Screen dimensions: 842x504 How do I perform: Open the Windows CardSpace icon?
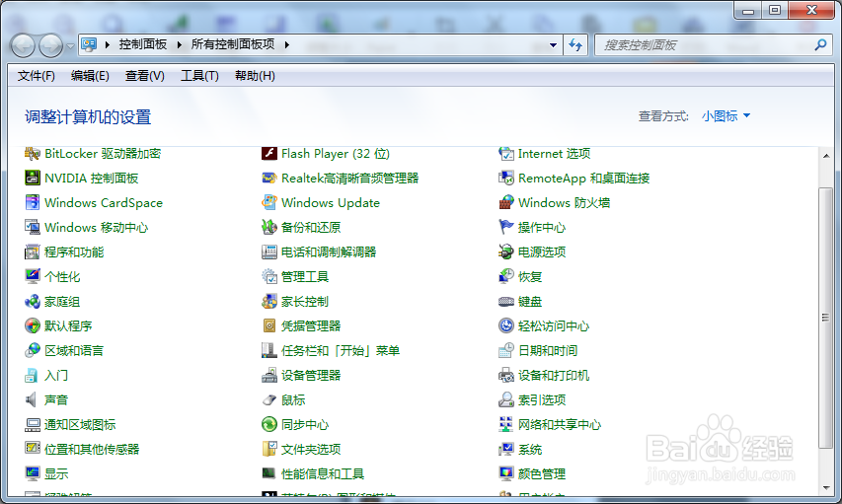(33, 202)
